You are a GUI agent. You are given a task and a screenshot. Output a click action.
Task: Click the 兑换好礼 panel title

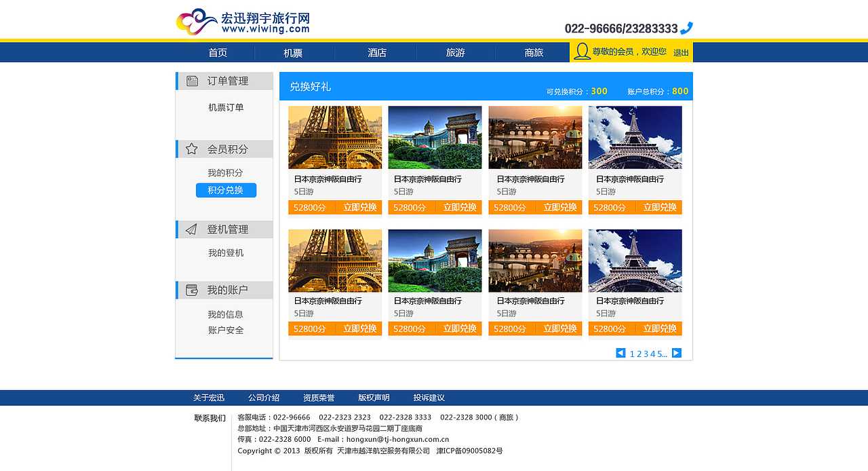(x=311, y=87)
